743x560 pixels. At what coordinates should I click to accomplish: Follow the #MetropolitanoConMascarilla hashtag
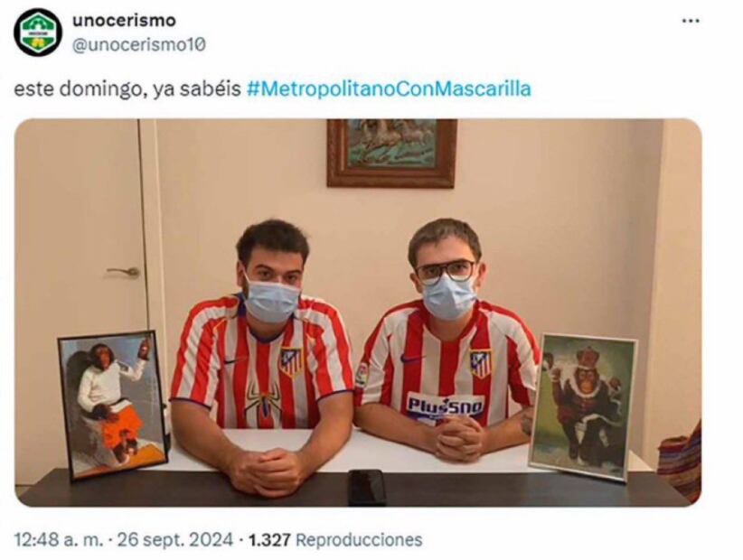[389, 89]
